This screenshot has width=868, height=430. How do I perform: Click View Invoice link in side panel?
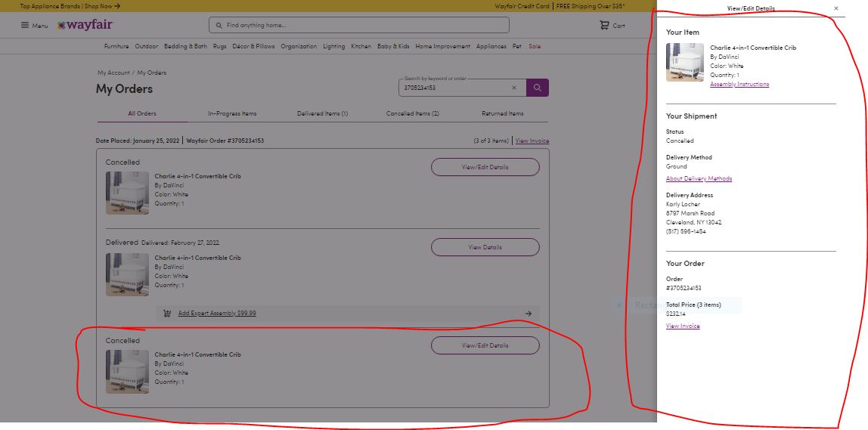tap(683, 326)
